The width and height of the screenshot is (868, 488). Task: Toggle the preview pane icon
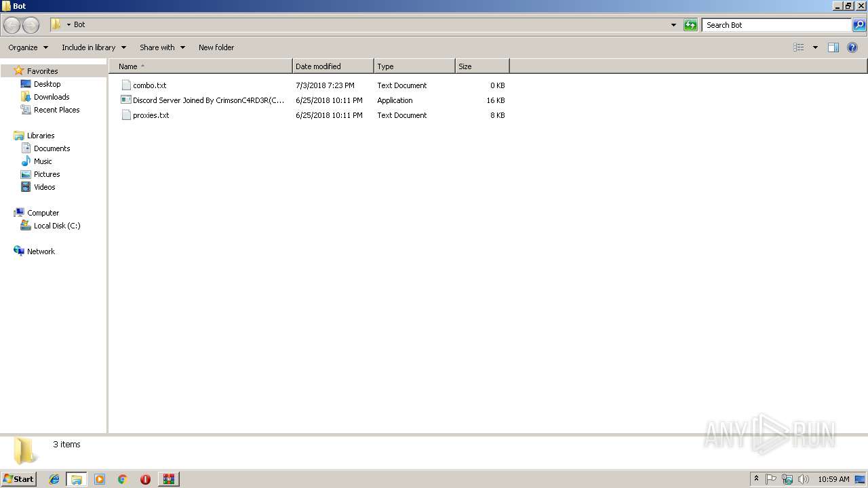click(x=833, y=47)
